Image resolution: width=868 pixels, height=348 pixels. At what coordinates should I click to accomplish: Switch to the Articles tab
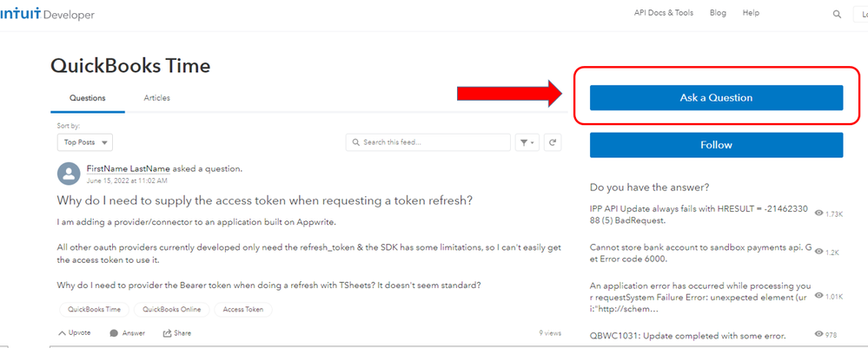157,98
